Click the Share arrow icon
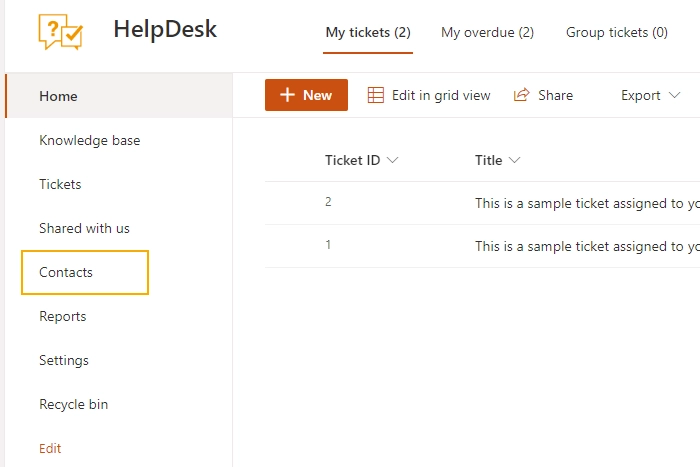Screen dimensions: 700x467 (x=521, y=95)
